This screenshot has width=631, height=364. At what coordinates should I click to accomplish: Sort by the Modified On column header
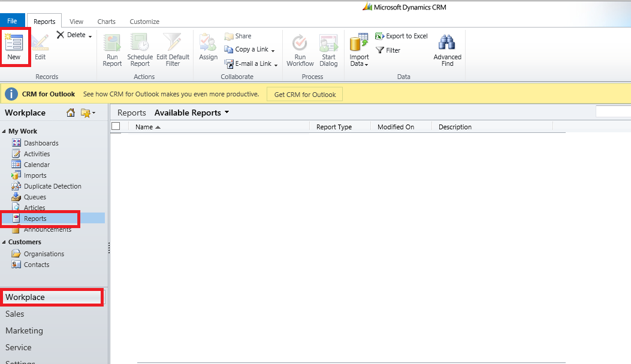point(395,127)
